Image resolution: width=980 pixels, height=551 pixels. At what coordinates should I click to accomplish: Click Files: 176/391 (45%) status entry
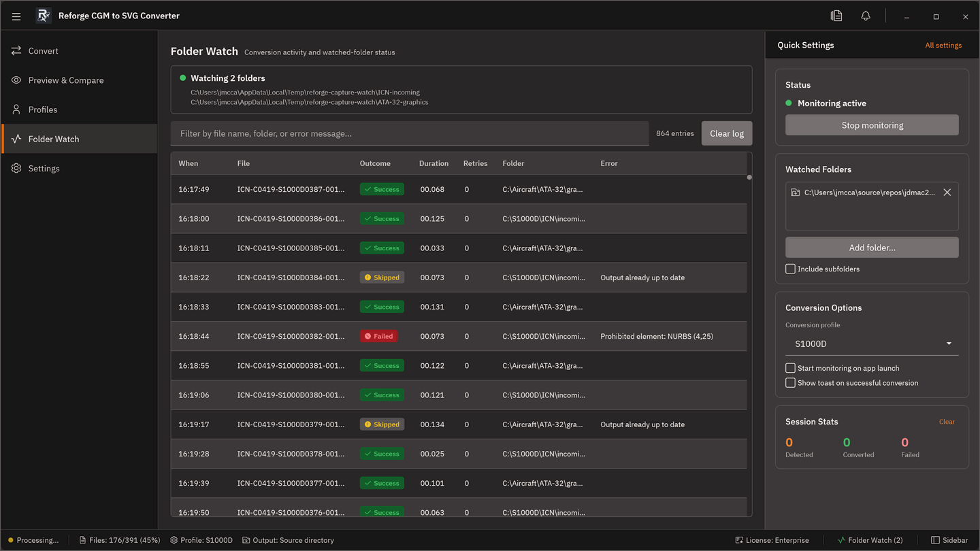pyautogui.click(x=120, y=540)
